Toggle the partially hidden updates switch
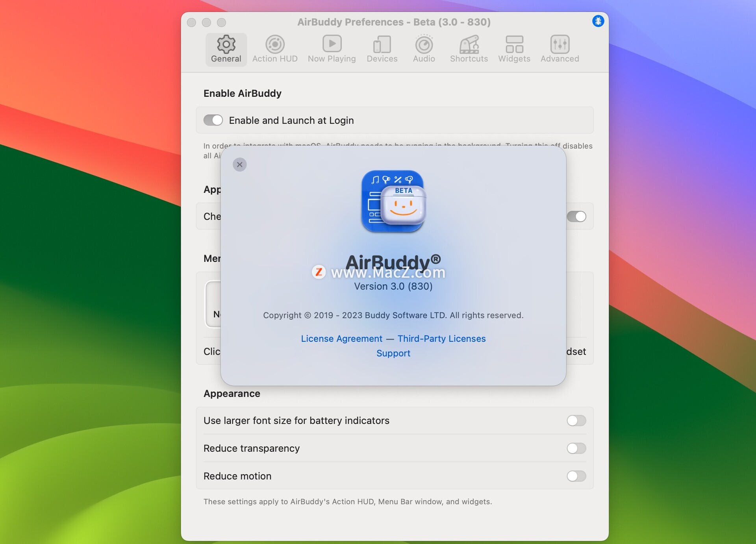This screenshot has height=544, width=756. point(576,216)
